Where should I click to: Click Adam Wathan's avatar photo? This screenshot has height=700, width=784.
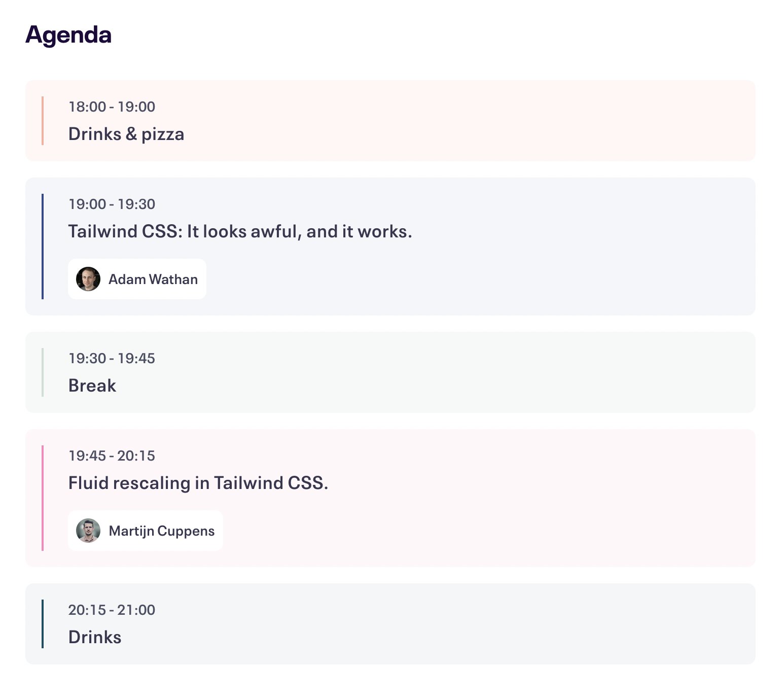[88, 279]
